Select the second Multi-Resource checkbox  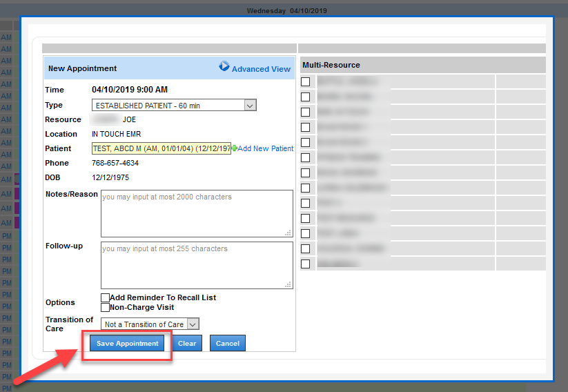[x=306, y=97]
